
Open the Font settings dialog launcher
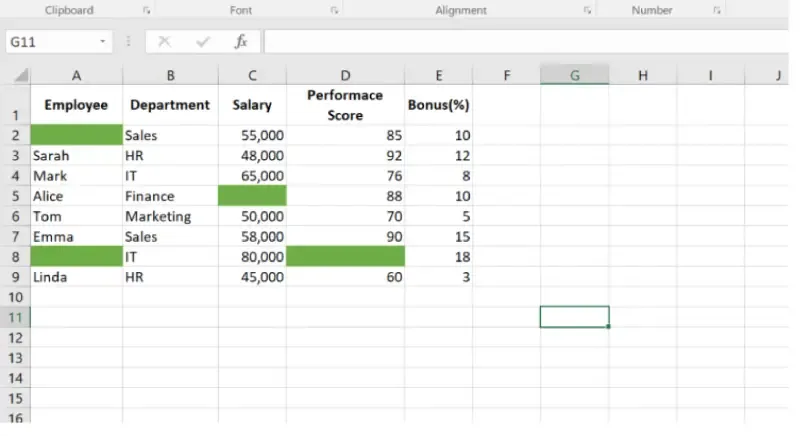(334, 10)
